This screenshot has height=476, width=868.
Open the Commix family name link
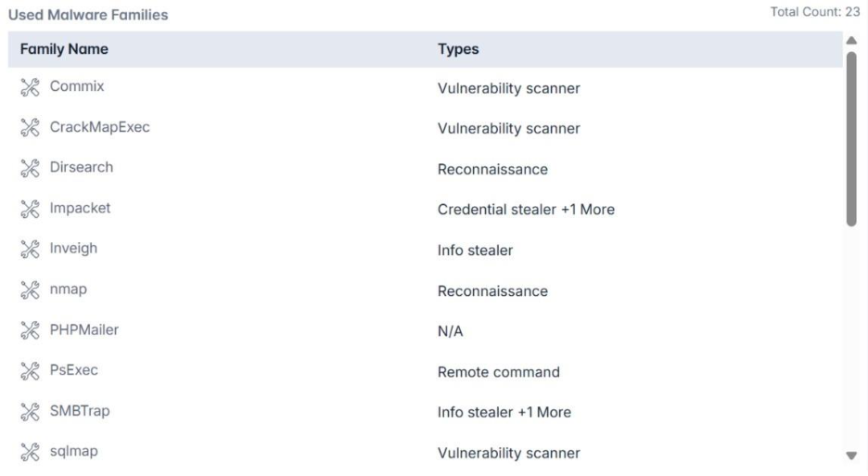coord(76,87)
